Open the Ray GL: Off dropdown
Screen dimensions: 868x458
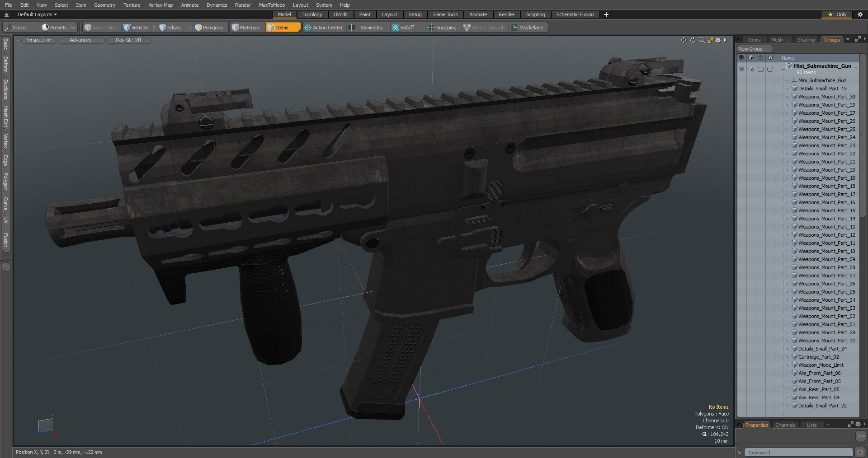click(128, 40)
